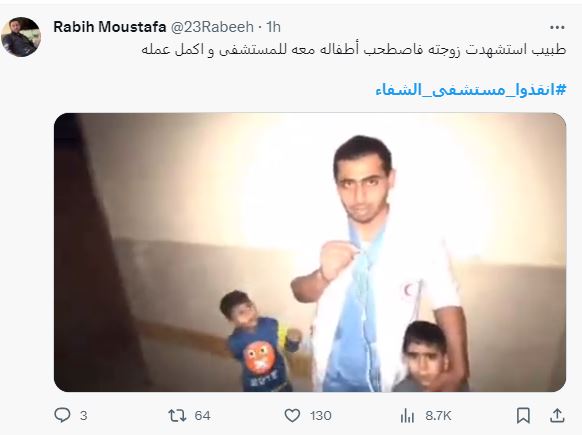Screen dimensions: 582x435
Task: Bookmark this tweet
Action: (523, 415)
